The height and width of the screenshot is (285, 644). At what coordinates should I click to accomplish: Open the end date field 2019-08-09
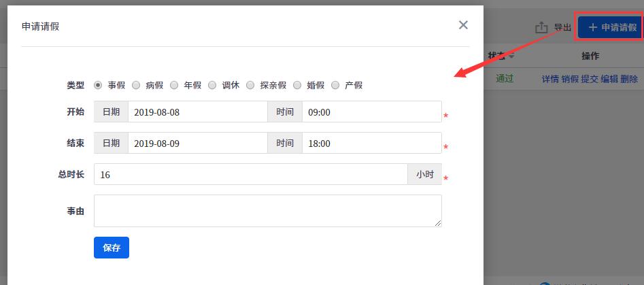pyautogui.click(x=198, y=144)
